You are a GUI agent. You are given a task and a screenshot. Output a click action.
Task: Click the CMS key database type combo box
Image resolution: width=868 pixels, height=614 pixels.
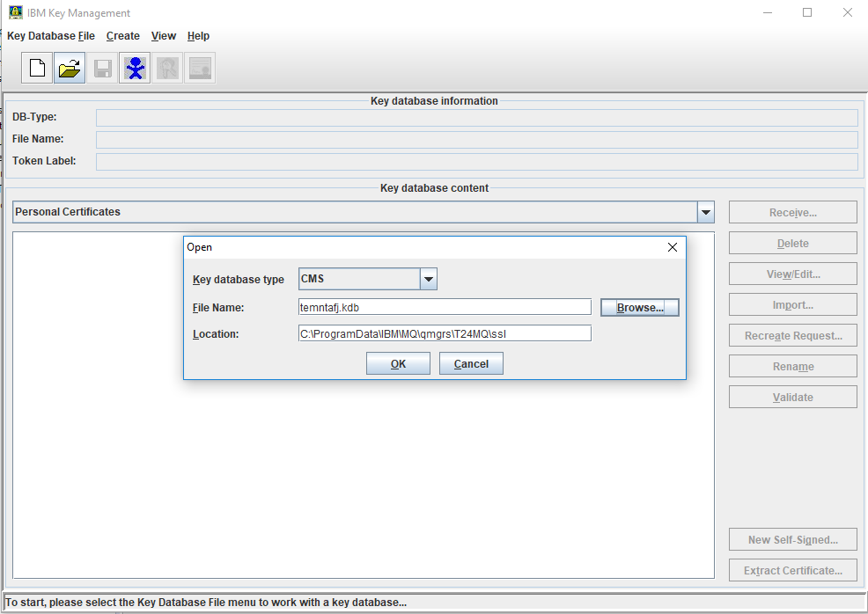point(359,280)
